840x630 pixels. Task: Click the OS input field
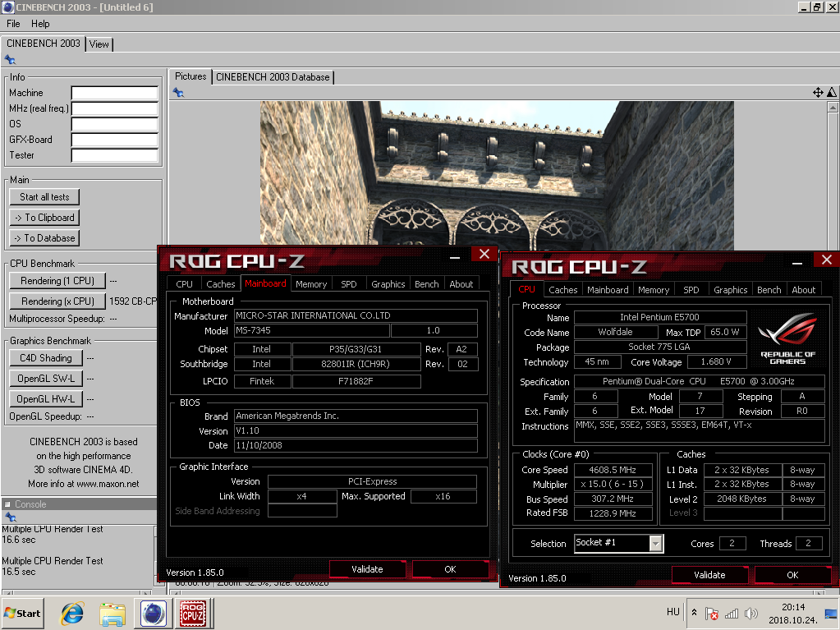pos(115,124)
